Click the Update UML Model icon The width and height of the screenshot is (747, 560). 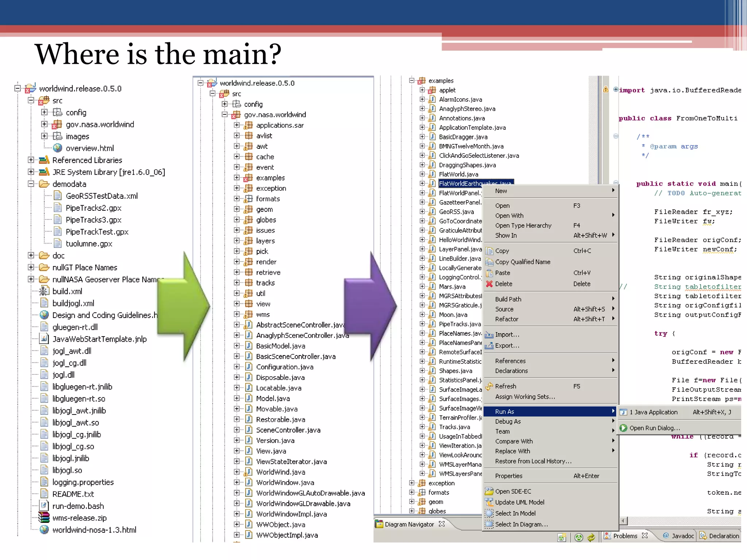(489, 502)
